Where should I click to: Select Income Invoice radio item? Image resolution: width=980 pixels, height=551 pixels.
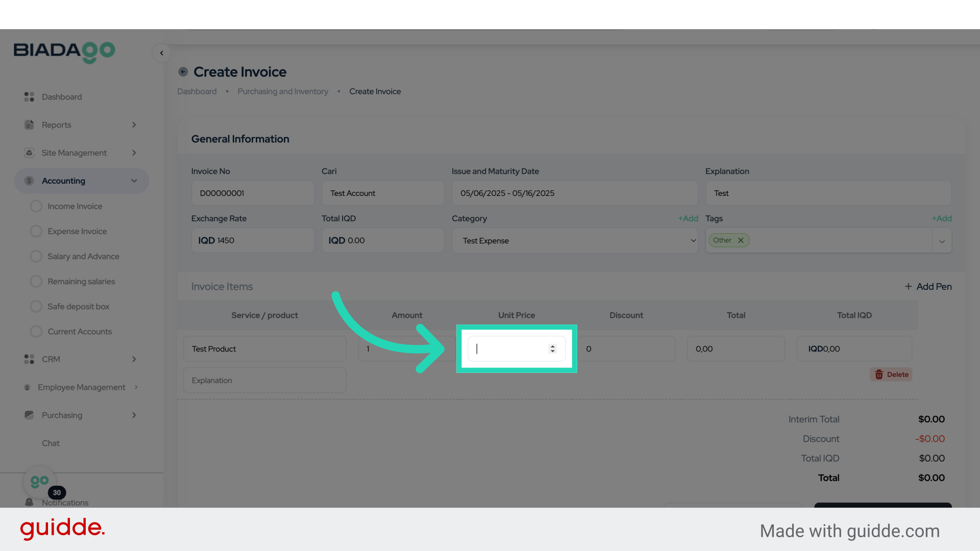(x=36, y=206)
